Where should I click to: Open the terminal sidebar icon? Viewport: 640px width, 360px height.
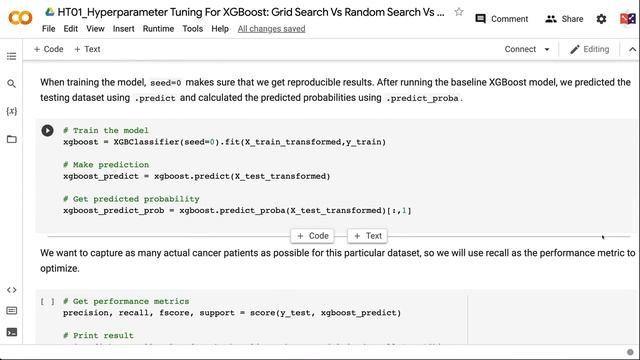point(11,332)
